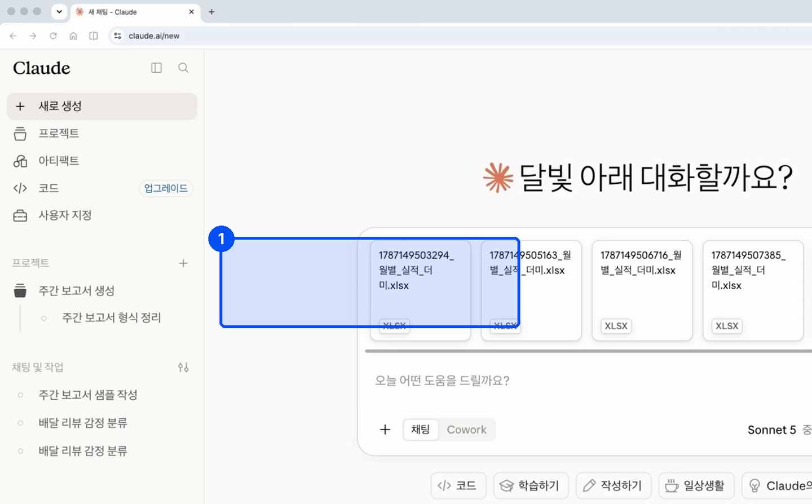Open search using the magnifier icon
The width and height of the screenshot is (812, 504).
(183, 68)
